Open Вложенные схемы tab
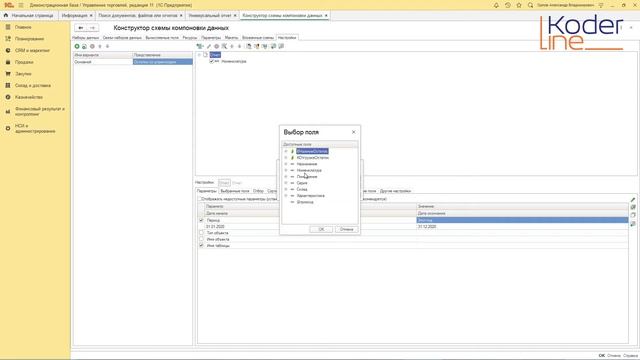This screenshot has width=640, height=360. (x=258, y=38)
